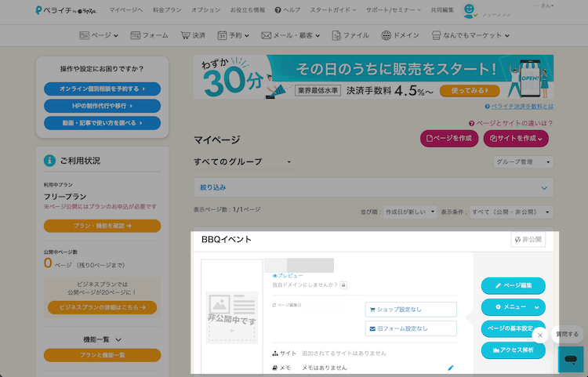Viewport: 588px width, 377px height.
Task: Click the その日のうちに販売をスタート banner
Action: click(373, 77)
